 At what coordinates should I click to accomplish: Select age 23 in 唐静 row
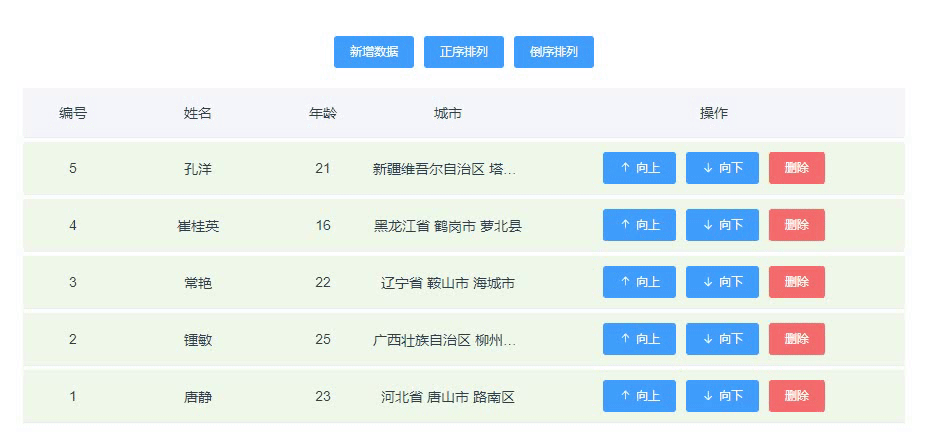pos(323,397)
